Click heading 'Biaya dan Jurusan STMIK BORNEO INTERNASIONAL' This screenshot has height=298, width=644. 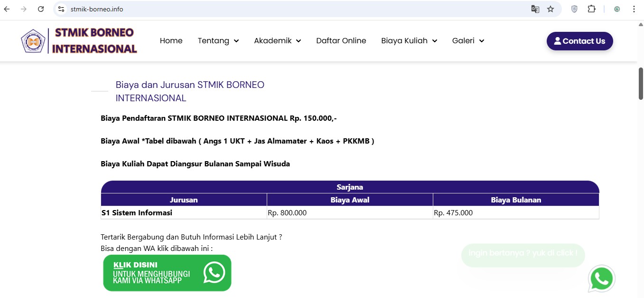[190, 91]
